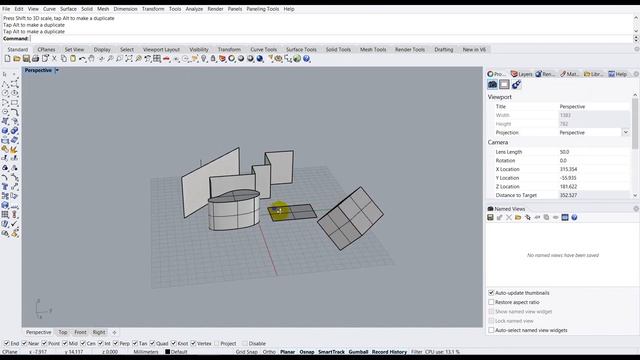Toggle the Point osnap checkbox

coord(44,343)
